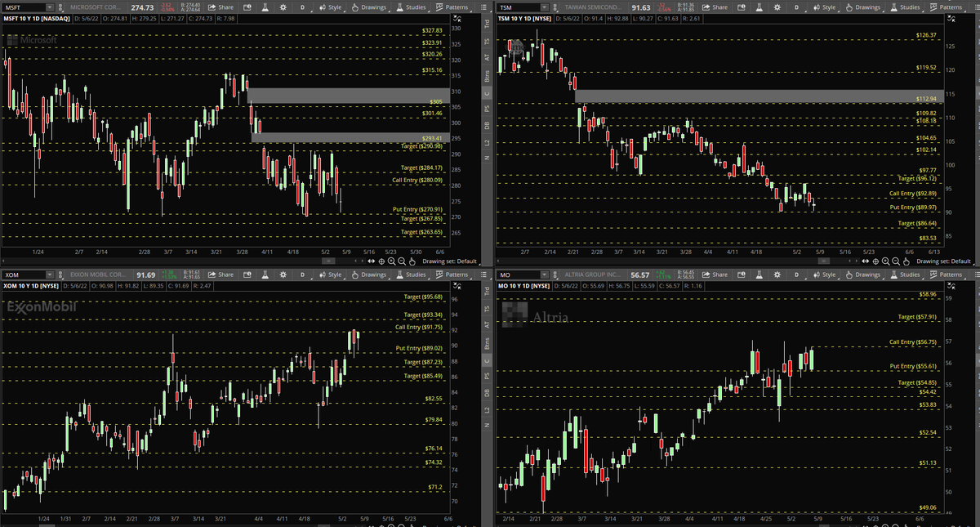Select drawing hand tool under TSM chart

coord(907,261)
